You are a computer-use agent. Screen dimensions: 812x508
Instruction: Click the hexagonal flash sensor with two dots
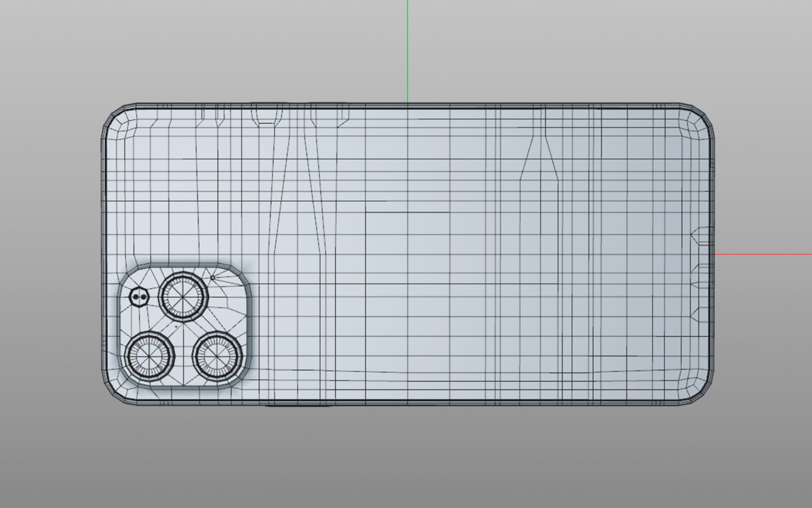coord(139,297)
